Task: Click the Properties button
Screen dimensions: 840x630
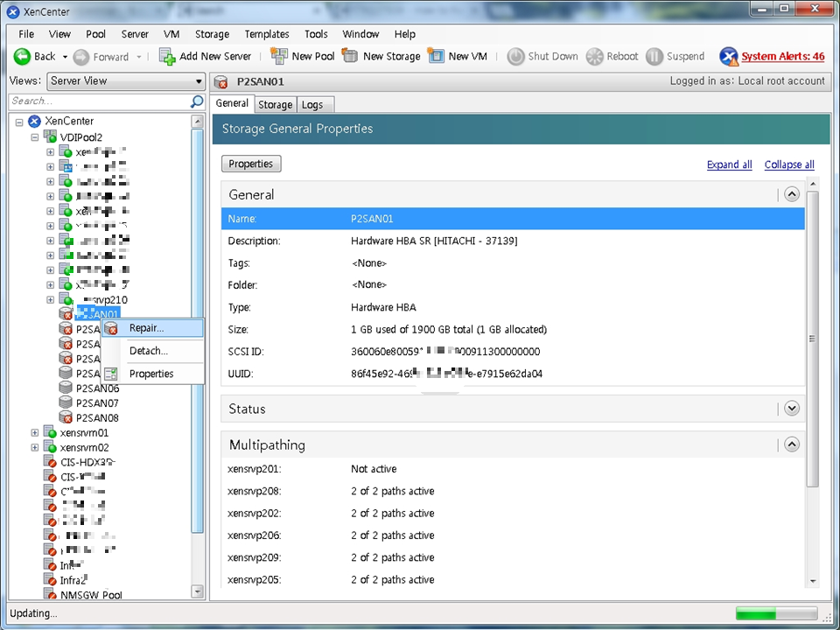Action: 251,164
